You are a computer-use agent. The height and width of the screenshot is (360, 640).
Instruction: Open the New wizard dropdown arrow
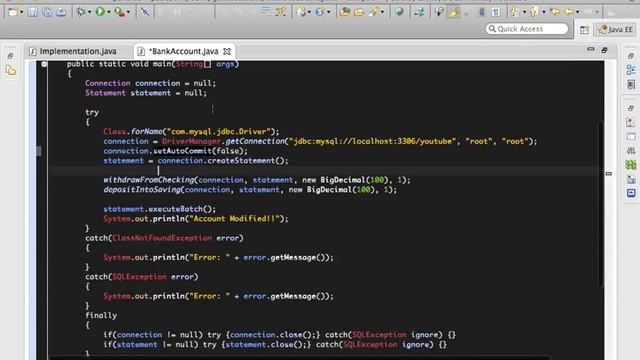pyautogui.click(x=22, y=13)
